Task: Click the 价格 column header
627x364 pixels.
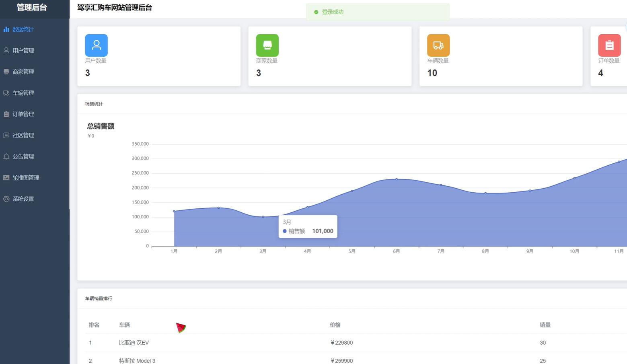Action: 335,325
